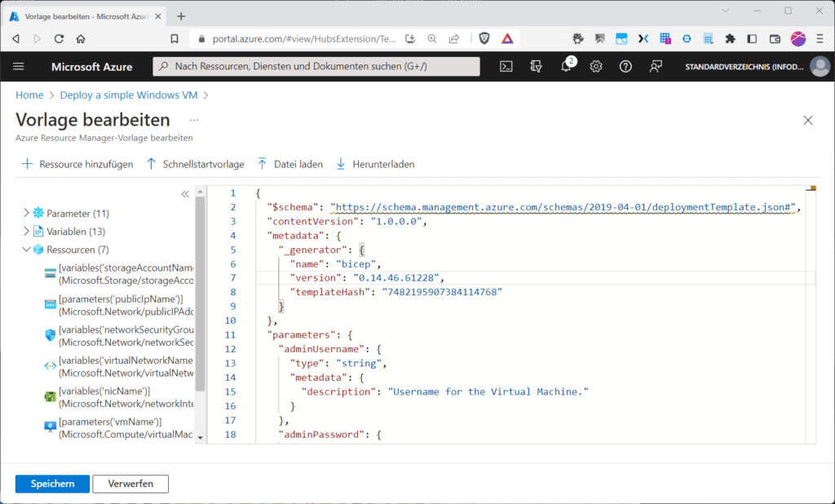Screen dimensions: 835x504
Task: Click the storage account resource icon
Action: click(50, 274)
